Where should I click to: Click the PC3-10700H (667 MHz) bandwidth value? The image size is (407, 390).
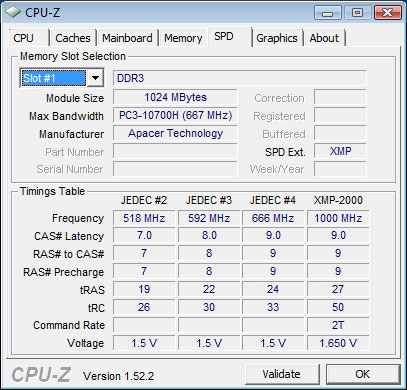point(175,115)
